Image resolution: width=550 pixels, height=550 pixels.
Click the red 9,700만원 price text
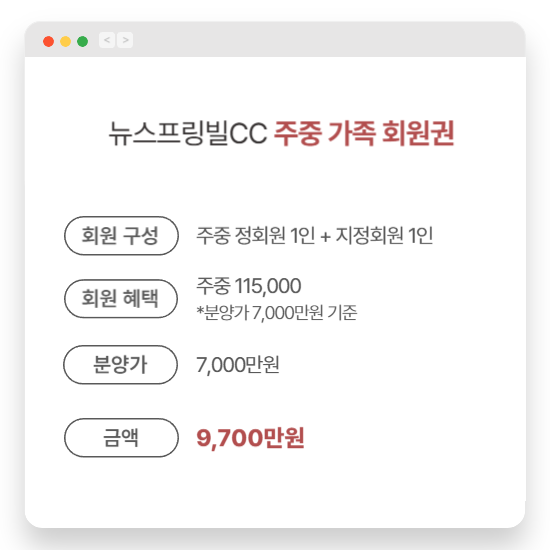pyautogui.click(x=250, y=438)
